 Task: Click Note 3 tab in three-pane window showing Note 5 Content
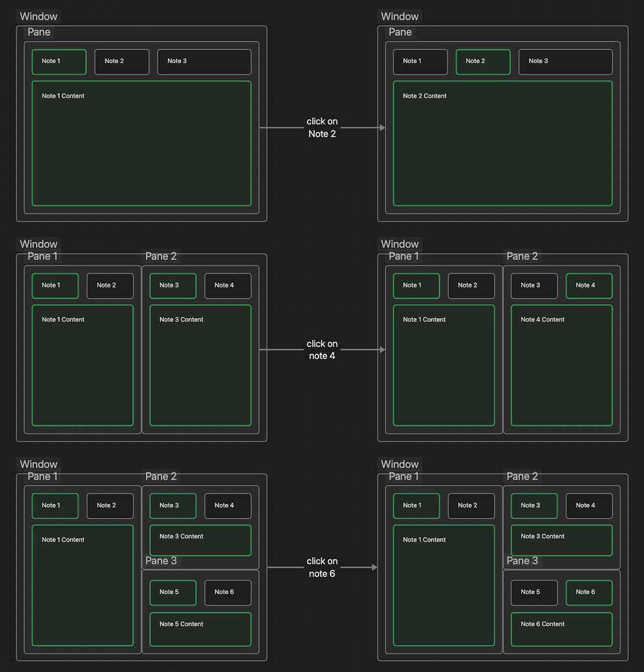(173, 506)
